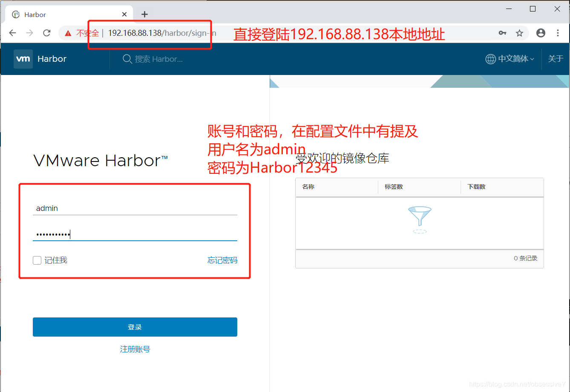Click the empty-table funnel icon
The width and height of the screenshot is (570, 392).
pyautogui.click(x=420, y=219)
